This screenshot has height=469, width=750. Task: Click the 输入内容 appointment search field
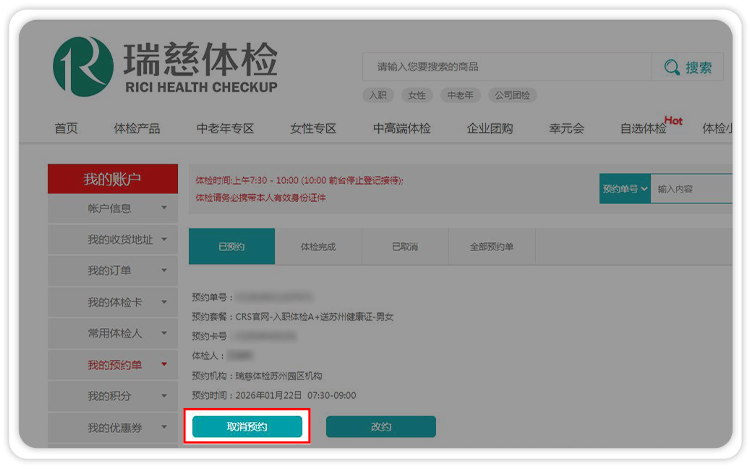coord(690,188)
